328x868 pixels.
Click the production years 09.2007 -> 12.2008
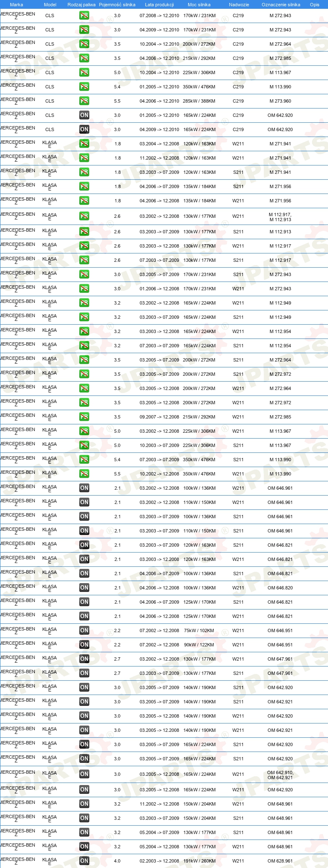click(159, 417)
